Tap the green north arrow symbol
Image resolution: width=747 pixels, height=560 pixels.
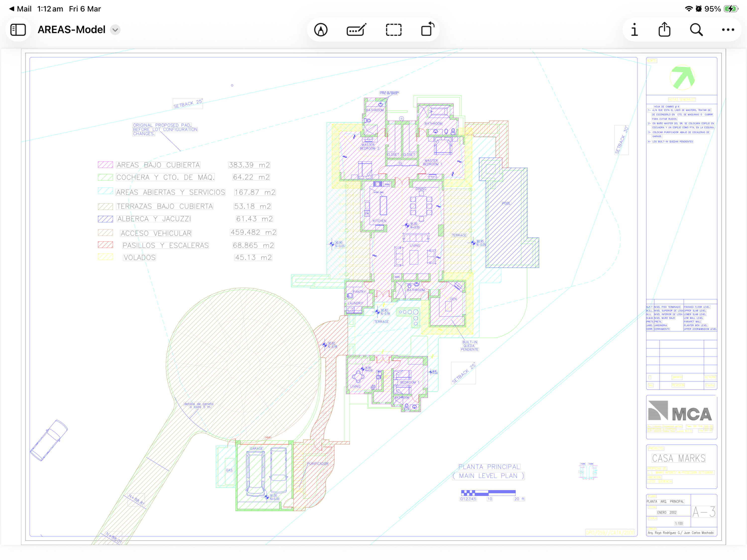click(683, 77)
